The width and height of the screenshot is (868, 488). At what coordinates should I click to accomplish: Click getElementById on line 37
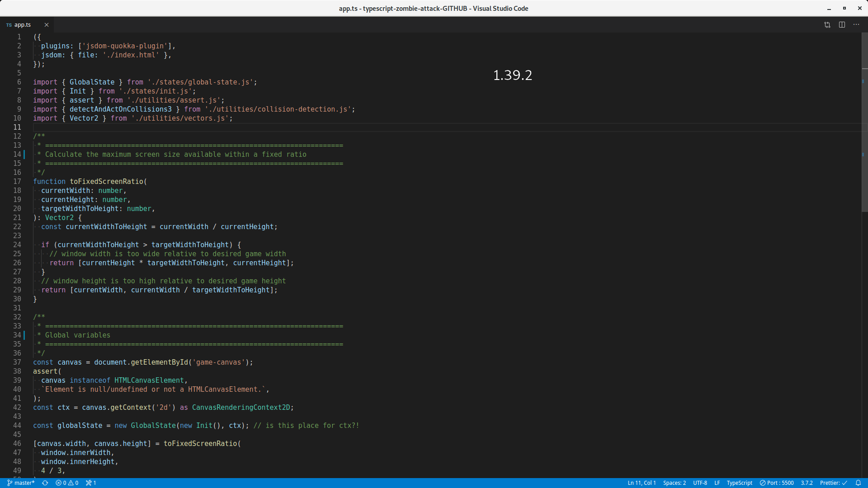(160, 362)
